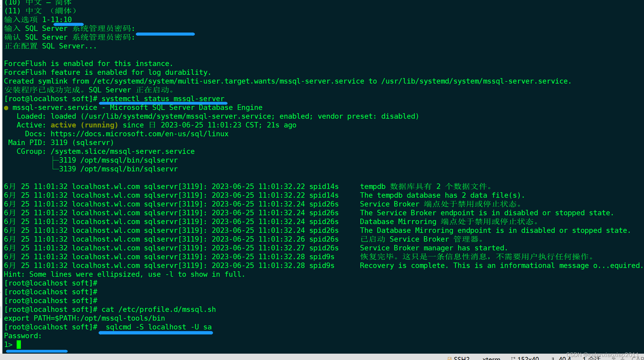Viewport: 644px width, 360px height.
Task: Click the 'Microsoft SQL Server Database Engine' description
Action: pos(186,107)
